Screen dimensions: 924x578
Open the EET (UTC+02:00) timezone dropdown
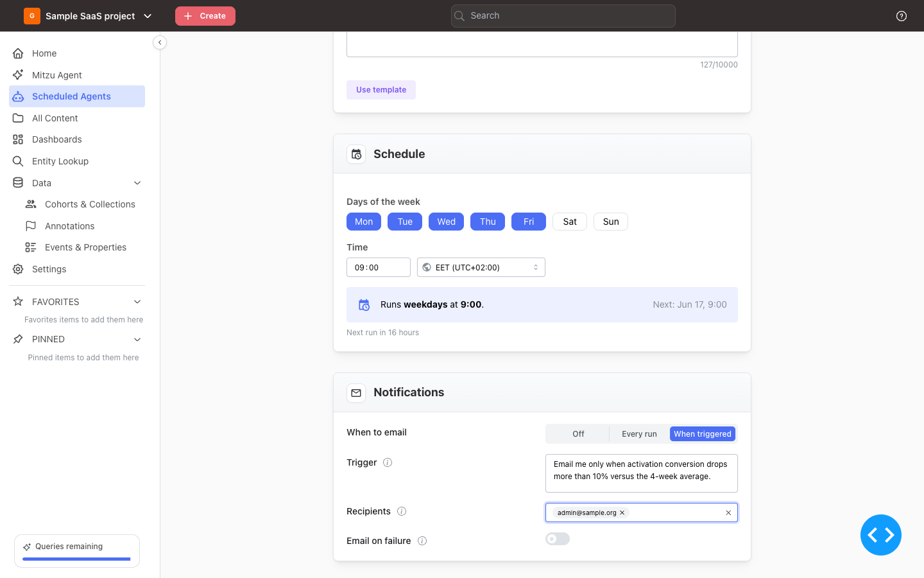click(x=481, y=267)
